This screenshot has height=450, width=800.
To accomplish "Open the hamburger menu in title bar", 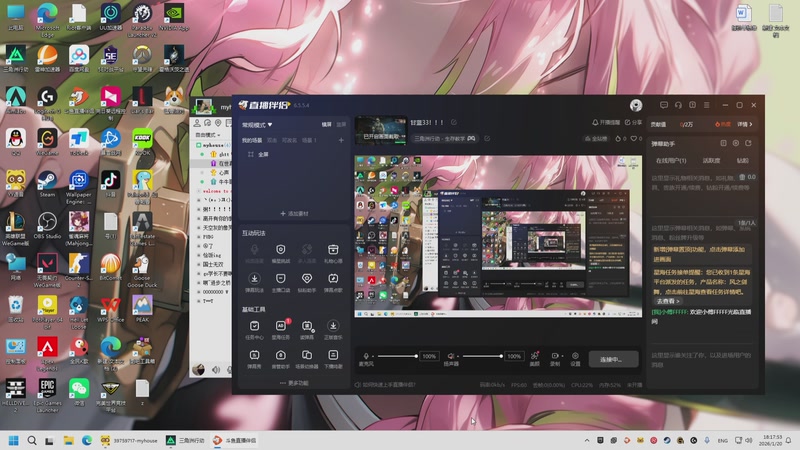I will tap(707, 105).
